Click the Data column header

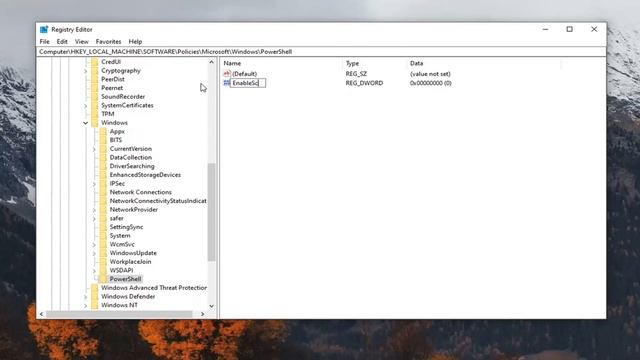(484, 63)
